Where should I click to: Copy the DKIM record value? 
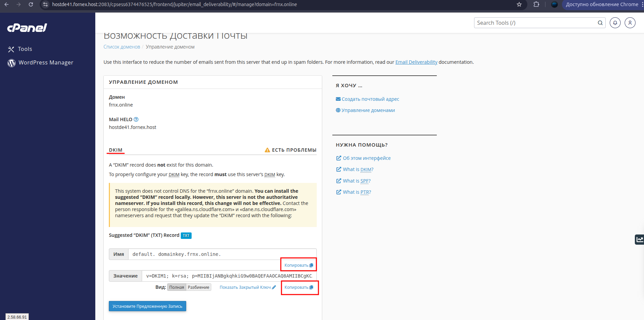[x=298, y=287]
